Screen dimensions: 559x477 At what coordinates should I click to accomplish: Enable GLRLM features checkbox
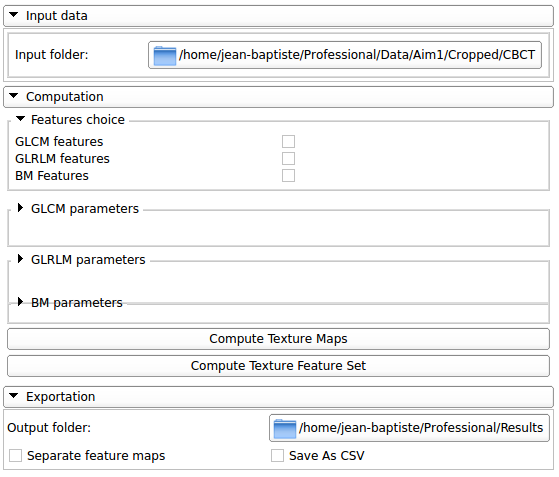point(288,159)
